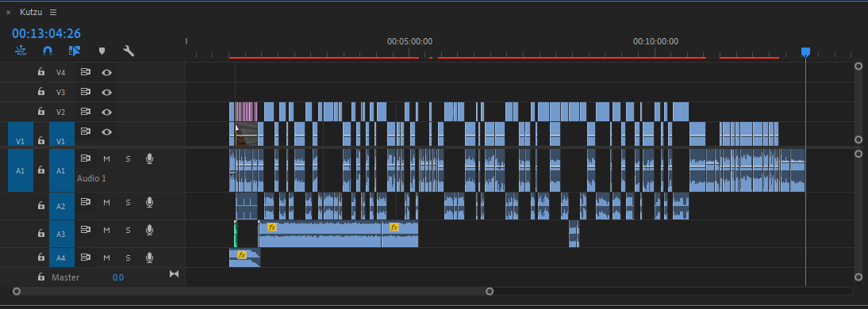Enable voice-over record on A4
This screenshot has width=868, height=309.
[x=149, y=257]
